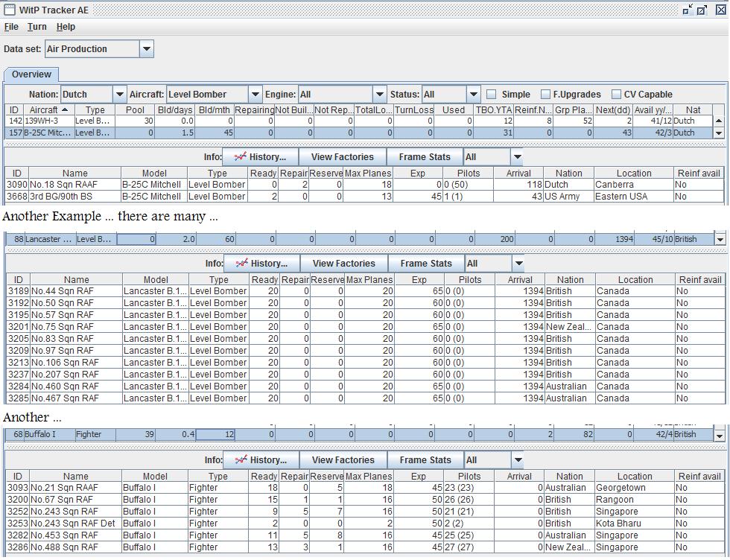Click the WitP Tracker AE title bar icon
This screenshot has height=560, width=730.
coord(10,10)
